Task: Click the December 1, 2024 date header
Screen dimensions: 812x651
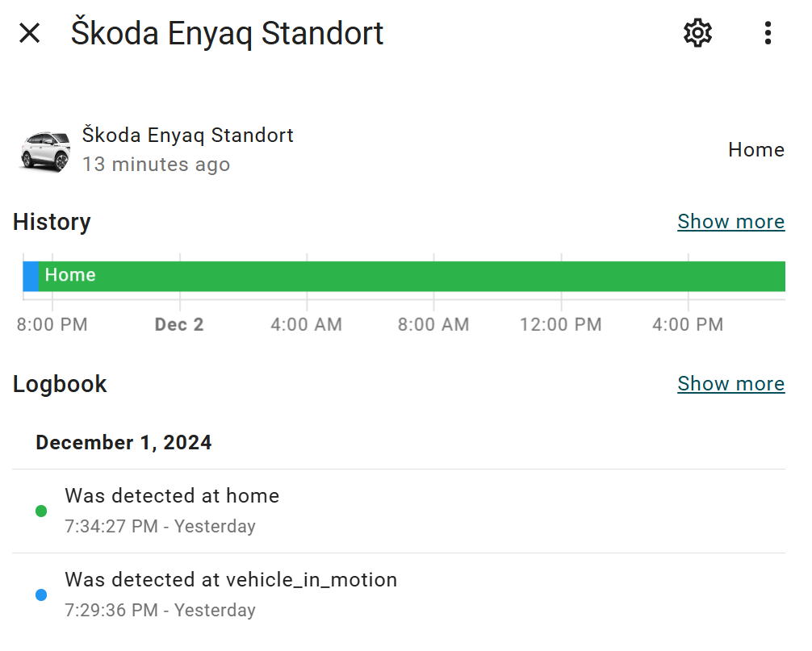Action: coord(123,443)
